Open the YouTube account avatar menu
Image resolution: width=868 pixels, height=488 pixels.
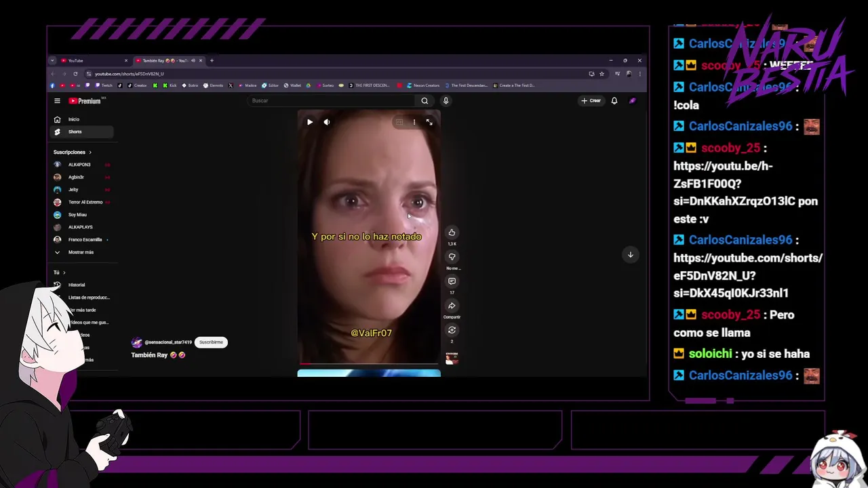pyautogui.click(x=633, y=101)
